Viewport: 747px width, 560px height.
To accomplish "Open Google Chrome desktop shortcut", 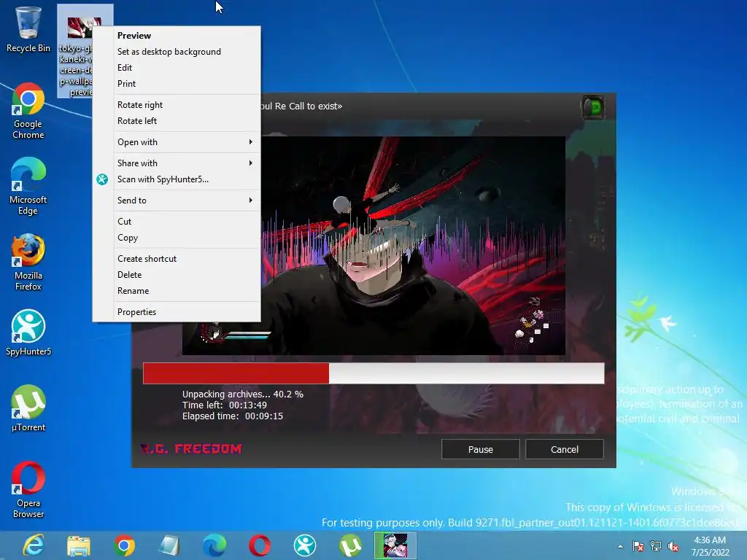I will [x=28, y=111].
